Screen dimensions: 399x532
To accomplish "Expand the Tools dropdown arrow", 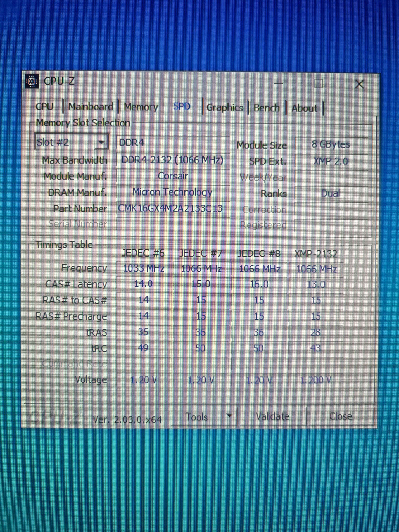I will coord(229,416).
